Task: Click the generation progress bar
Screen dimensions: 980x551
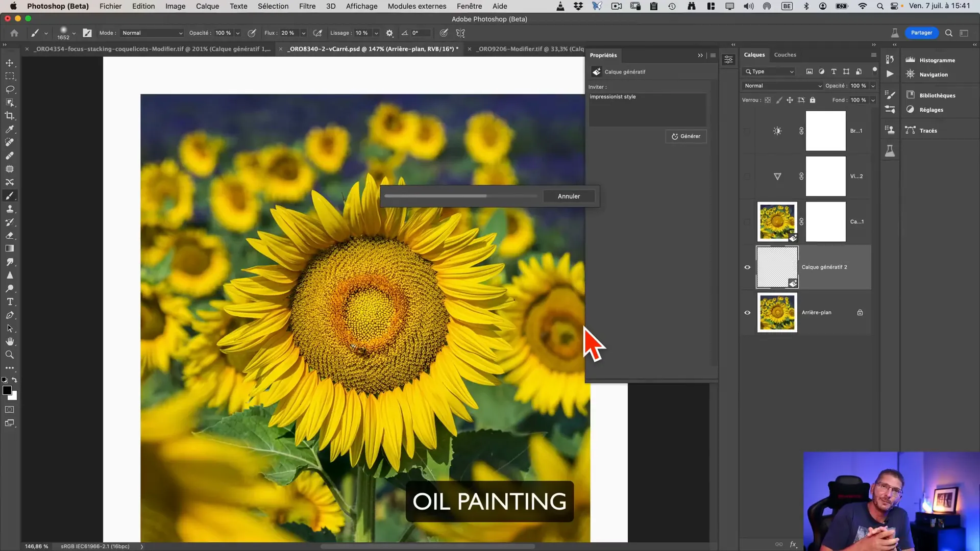Action: [461, 196]
